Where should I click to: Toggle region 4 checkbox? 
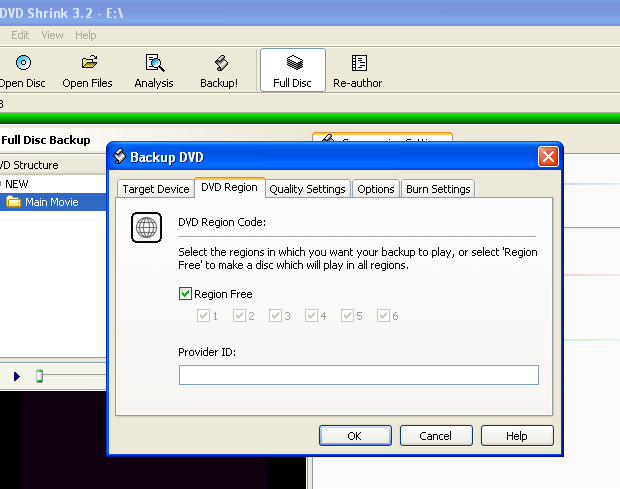tap(311, 315)
